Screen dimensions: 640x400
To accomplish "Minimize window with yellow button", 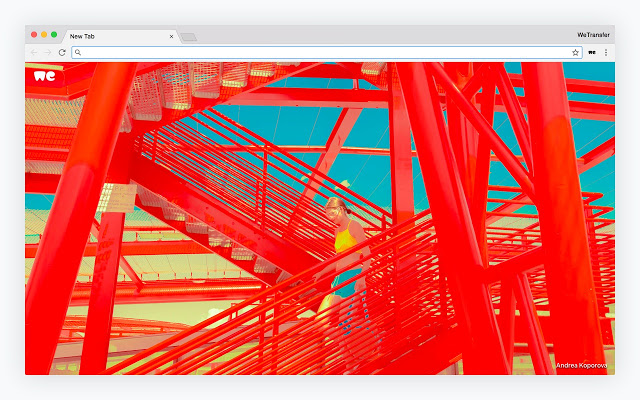I will [44, 35].
